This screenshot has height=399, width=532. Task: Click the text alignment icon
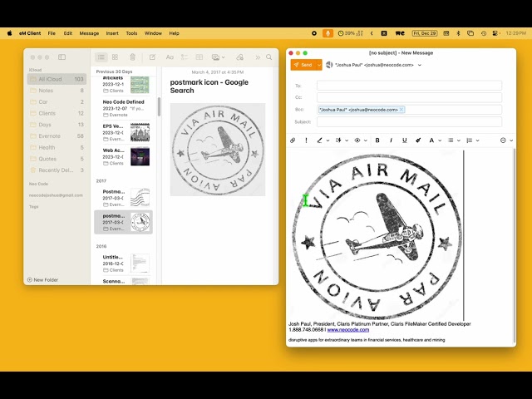coord(451,140)
